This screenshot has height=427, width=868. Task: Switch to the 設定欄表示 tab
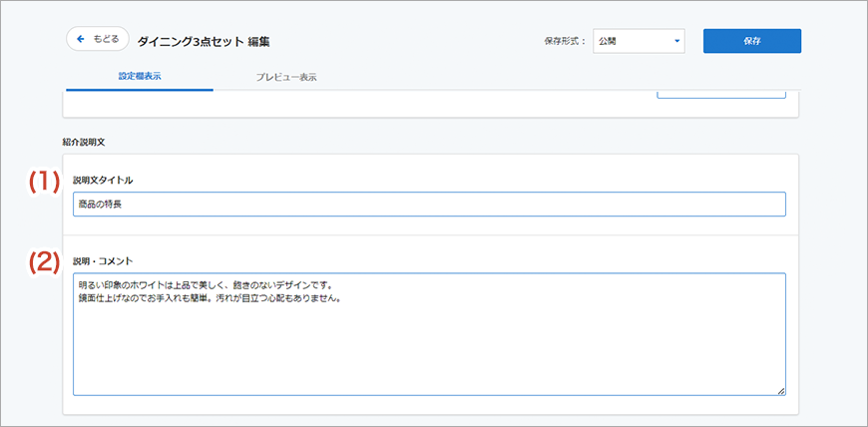point(139,76)
